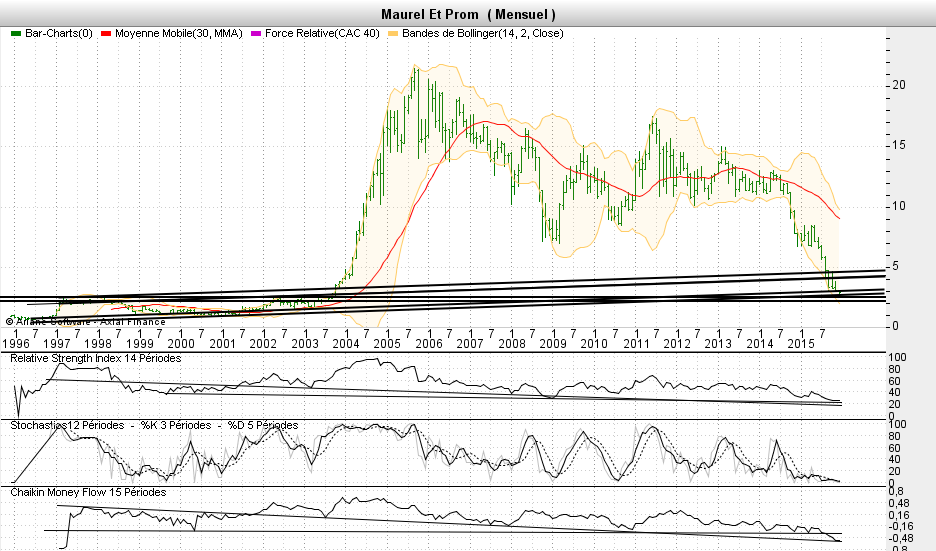Click the 5 price axis value
Viewport: 936px width, 551px height.
pyautogui.click(x=895, y=266)
